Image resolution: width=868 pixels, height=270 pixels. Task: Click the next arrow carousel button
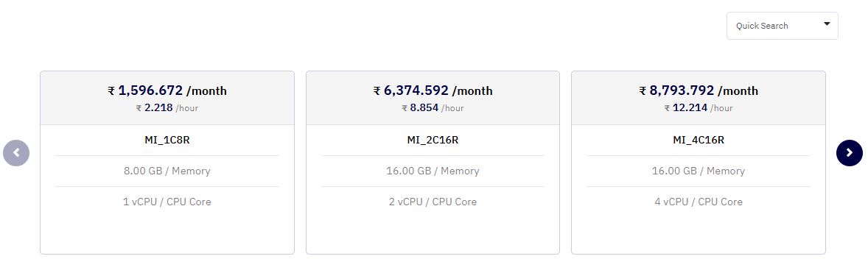[x=849, y=153]
